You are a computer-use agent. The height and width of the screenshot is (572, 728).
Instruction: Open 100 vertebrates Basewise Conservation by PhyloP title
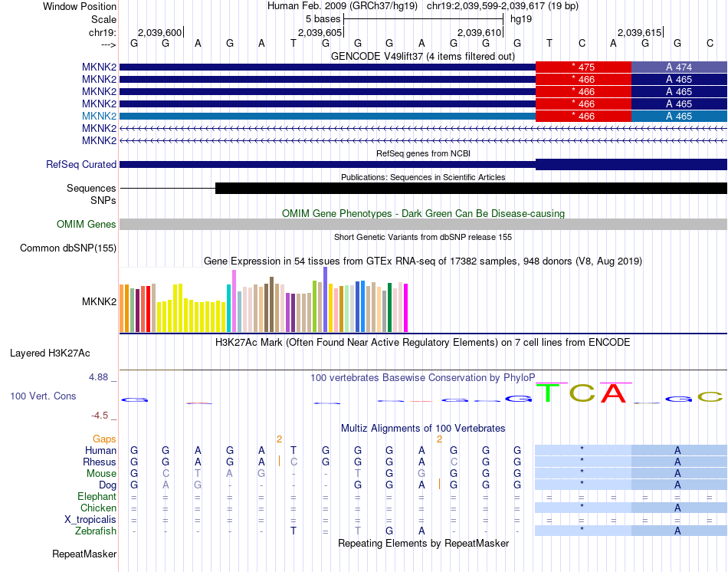click(x=423, y=378)
